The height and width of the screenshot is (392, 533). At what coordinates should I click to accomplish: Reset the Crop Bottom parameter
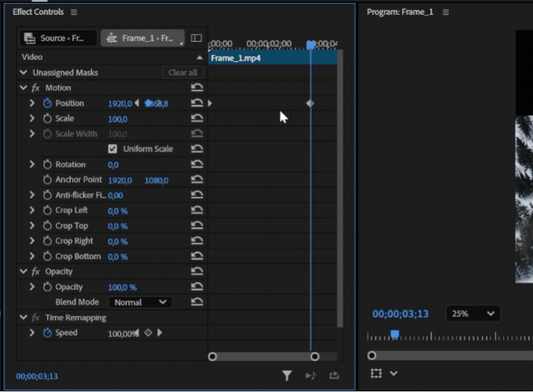click(197, 256)
